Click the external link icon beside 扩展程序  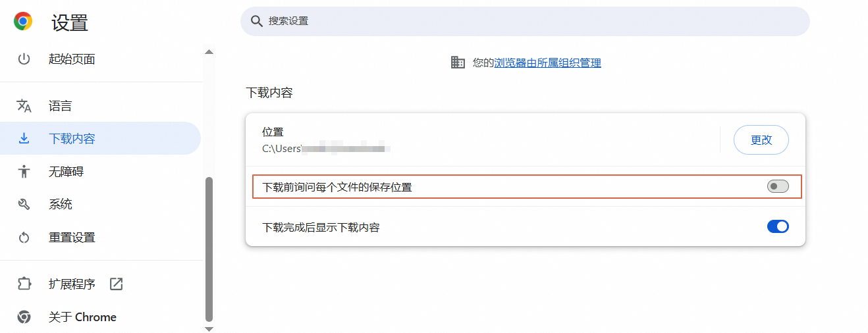[x=116, y=284]
